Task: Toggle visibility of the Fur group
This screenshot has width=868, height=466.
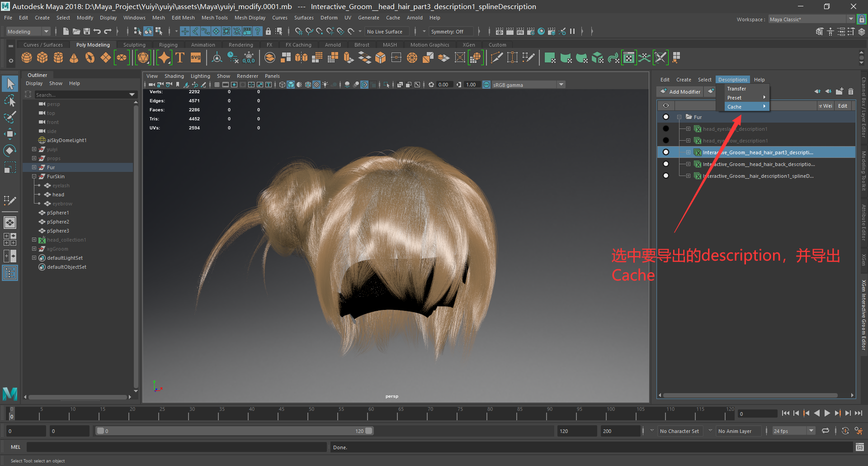Action: [666, 117]
